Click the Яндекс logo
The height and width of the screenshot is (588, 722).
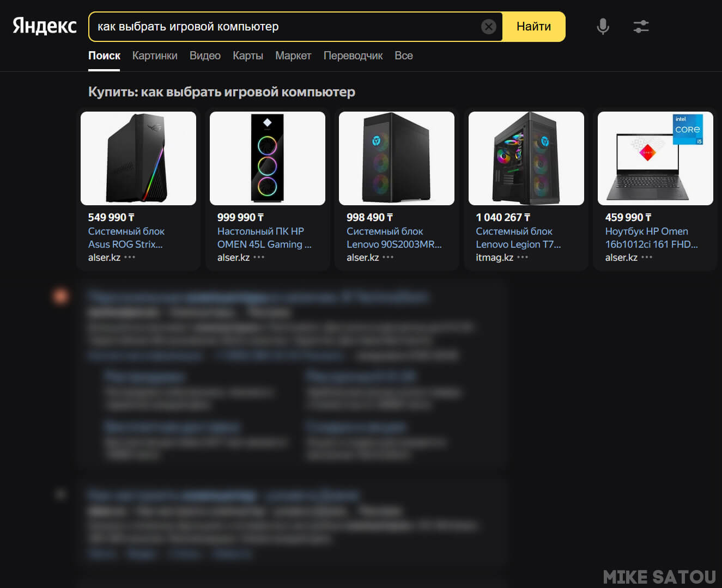point(45,26)
